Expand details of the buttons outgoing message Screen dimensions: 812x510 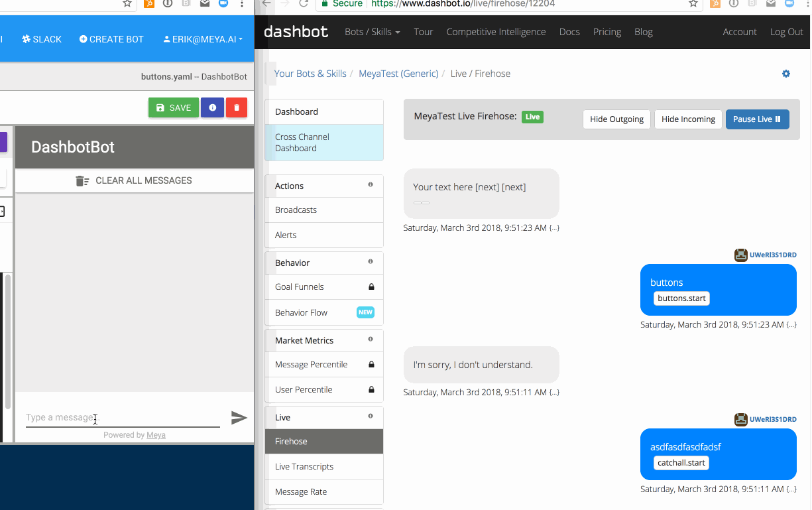pyautogui.click(x=791, y=325)
